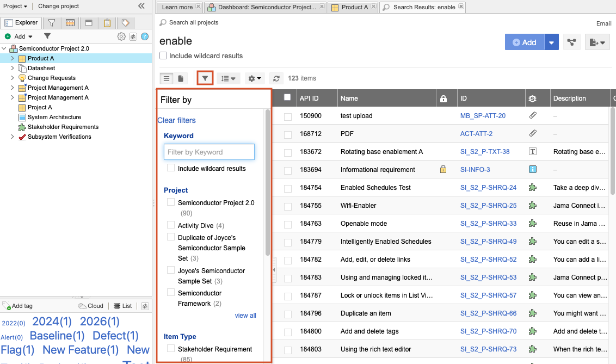The height and width of the screenshot is (364, 616).
Task: Open item link SI_S2_P-SHRQ-24
Action: click(x=488, y=187)
